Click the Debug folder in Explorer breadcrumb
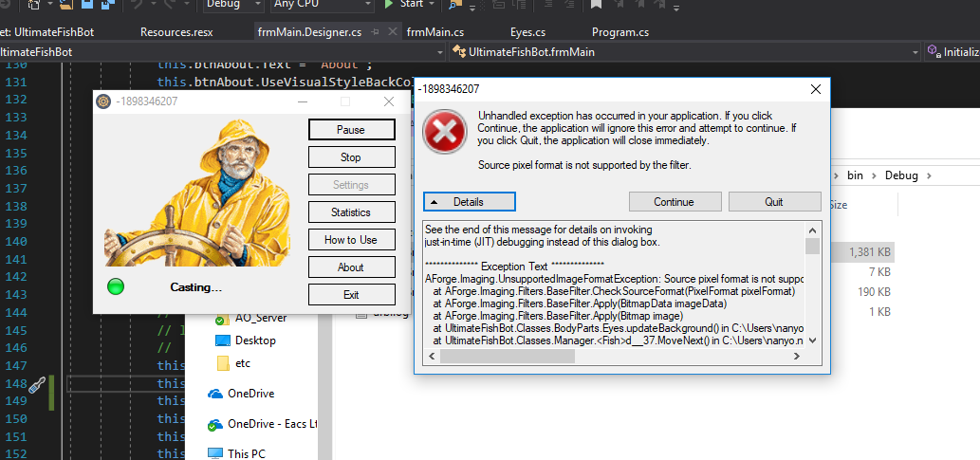This screenshot has width=980, height=460. 901,176
